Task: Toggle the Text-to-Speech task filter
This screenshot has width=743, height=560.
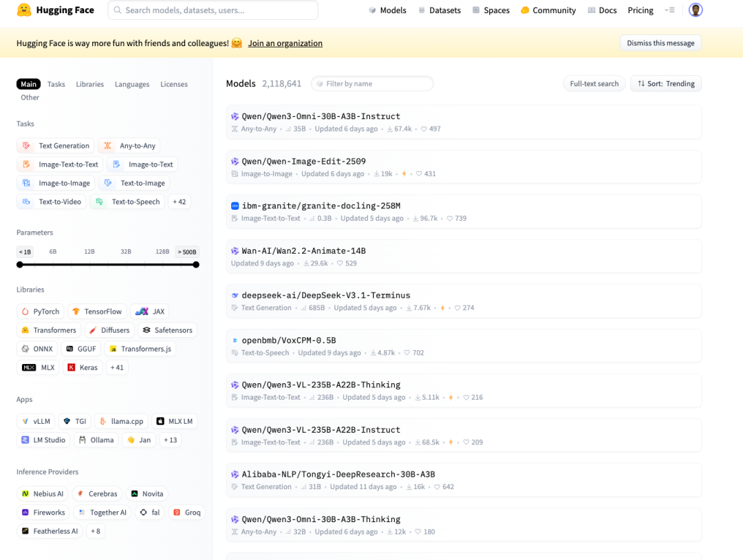Action: 127,202
